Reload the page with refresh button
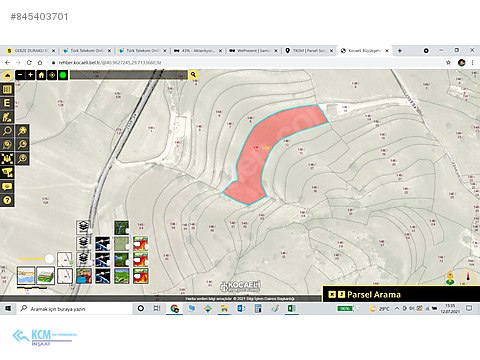 click(x=29, y=62)
